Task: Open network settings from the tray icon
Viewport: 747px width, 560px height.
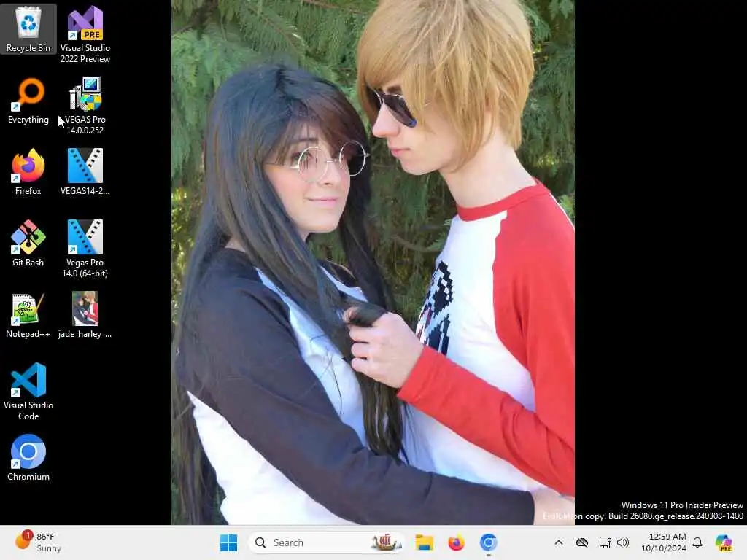Action: coord(605,542)
